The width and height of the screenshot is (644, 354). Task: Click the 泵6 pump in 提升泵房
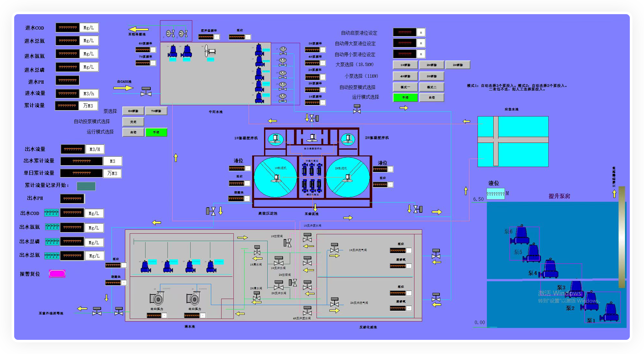coord(522,236)
